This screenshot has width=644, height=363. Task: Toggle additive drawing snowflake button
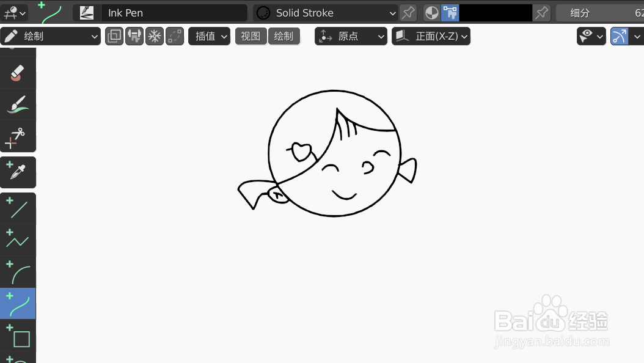[155, 36]
